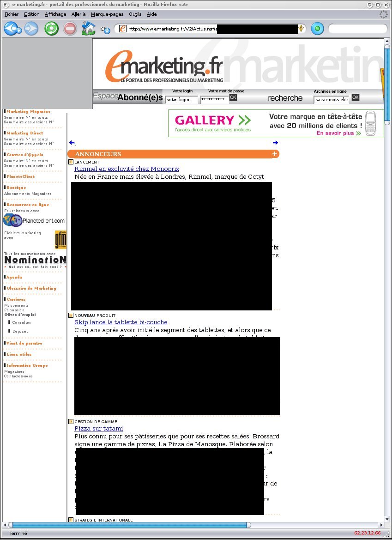Screen dimensions: 392x540
Task: Open PlaneteClient sidebar link
Action: pyautogui.click(x=21, y=176)
